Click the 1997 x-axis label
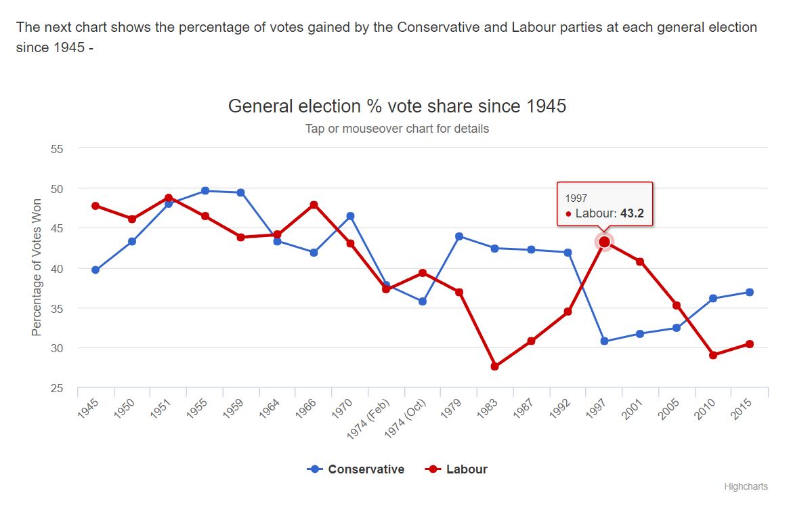Viewport: 812px width, 508px height. point(597,409)
